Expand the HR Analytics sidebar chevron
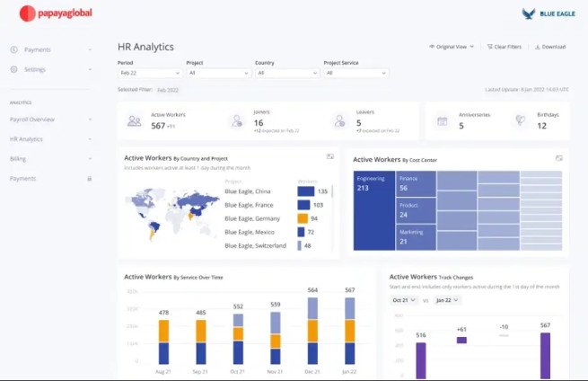The width and height of the screenshot is (588, 381). (x=90, y=139)
